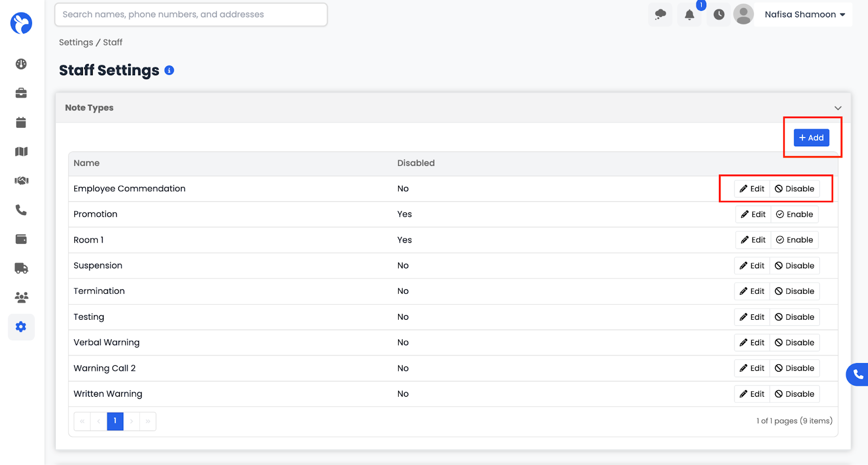Open the calendar icon in sidebar
The width and height of the screenshot is (868, 465).
click(x=21, y=122)
